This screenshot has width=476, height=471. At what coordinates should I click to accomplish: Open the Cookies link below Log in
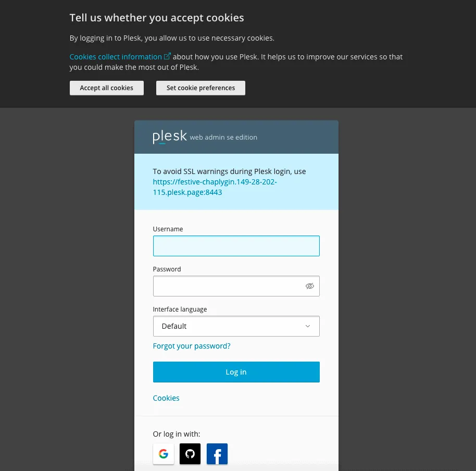point(166,398)
